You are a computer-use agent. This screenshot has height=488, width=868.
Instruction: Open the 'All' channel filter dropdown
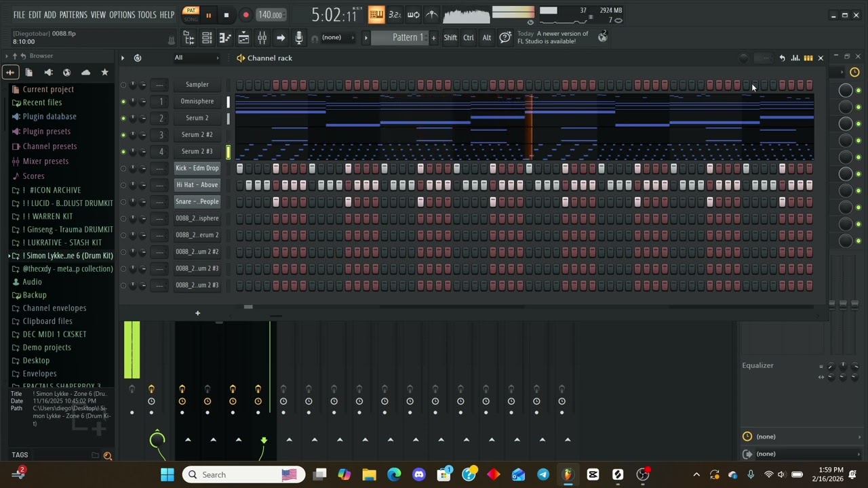pyautogui.click(x=197, y=58)
